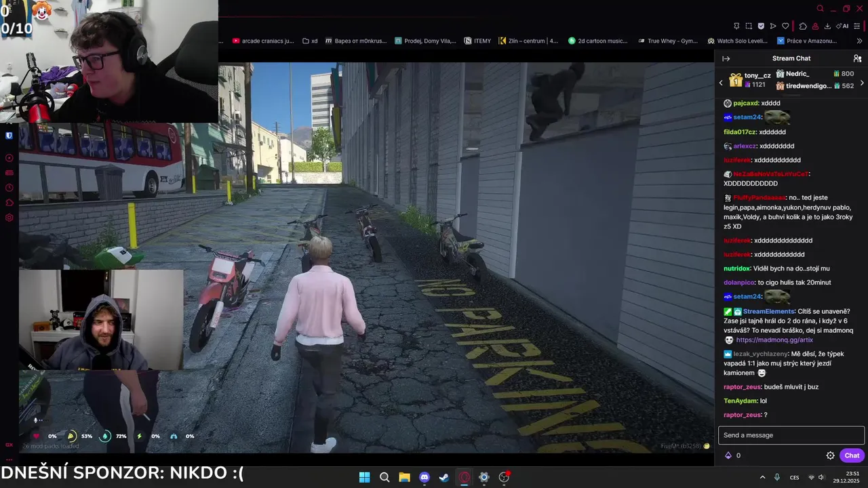
Task: Open Steam from the taskbar
Action: coord(444,477)
